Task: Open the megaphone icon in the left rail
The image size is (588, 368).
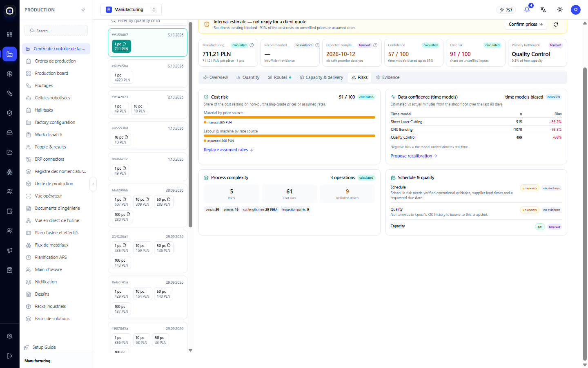Action: [x=10, y=251]
